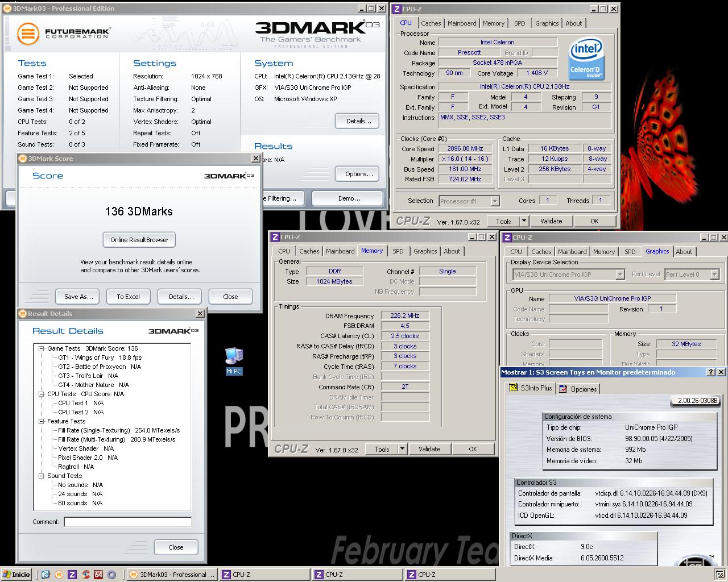Open the Inicio start button
Image resolution: width=728 pixels, height=582 pixels.
click(16, 575)
